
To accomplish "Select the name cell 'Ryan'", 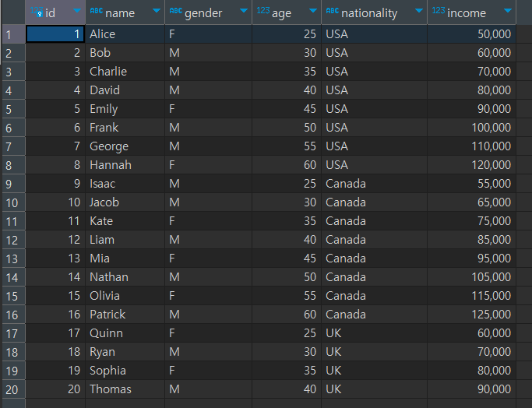I will pos(125,352).
